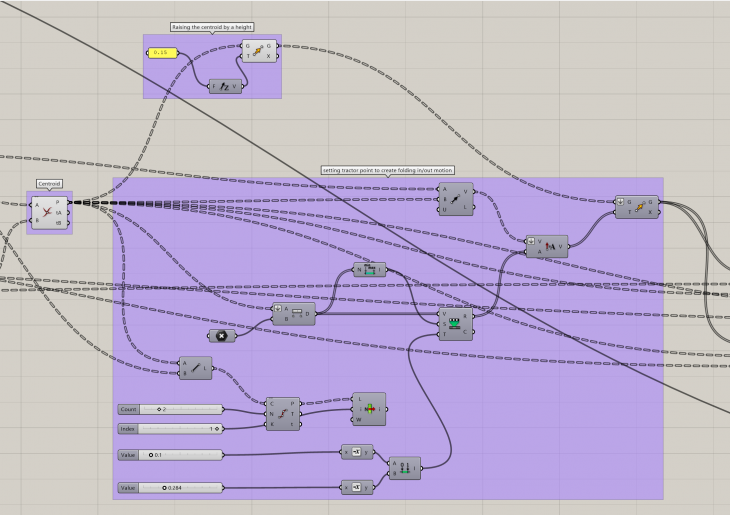Image resolution: width=730 pixels, height=515 pixels.
Task: Click the Remap Numbers component
Action: point(457,324)
